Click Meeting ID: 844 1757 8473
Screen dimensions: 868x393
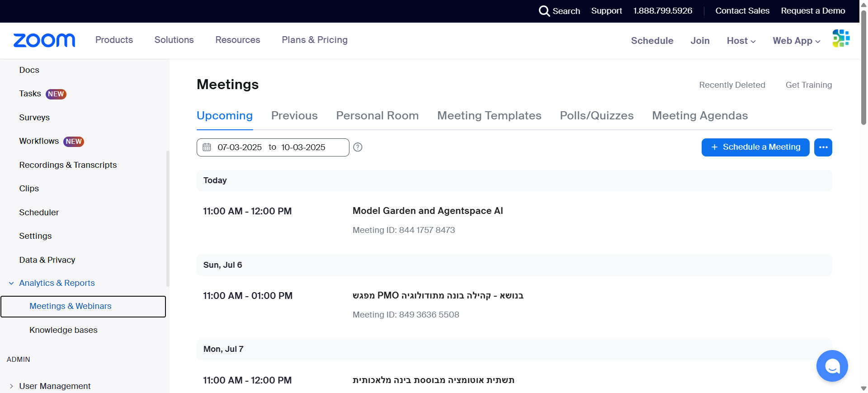(404, 230)
